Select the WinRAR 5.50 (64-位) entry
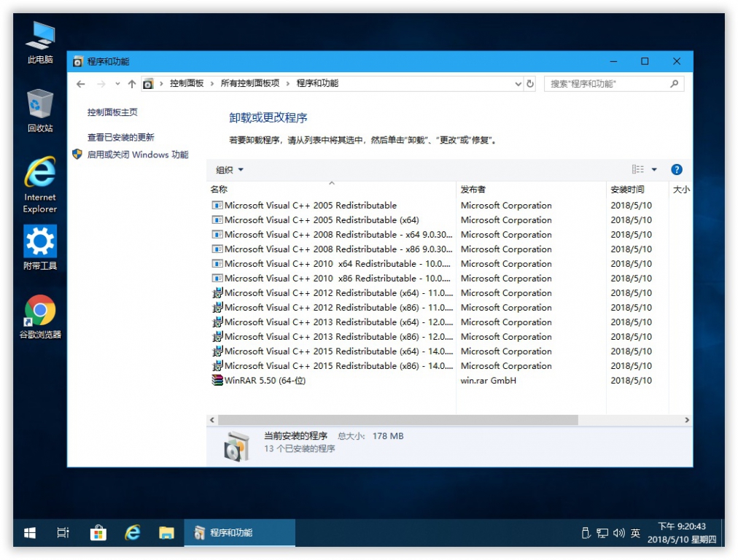 [x=449, y=380]
